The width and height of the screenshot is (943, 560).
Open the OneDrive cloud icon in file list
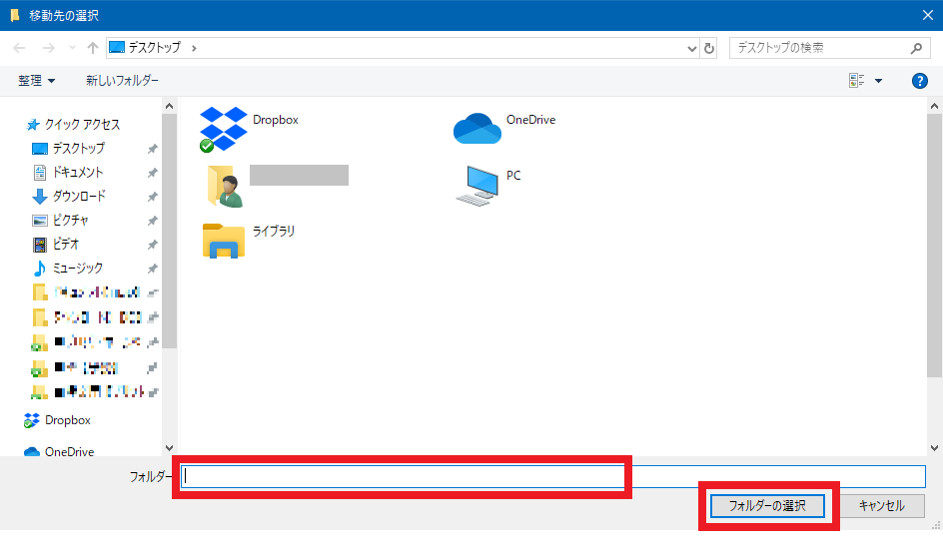[x=476, y=128]
